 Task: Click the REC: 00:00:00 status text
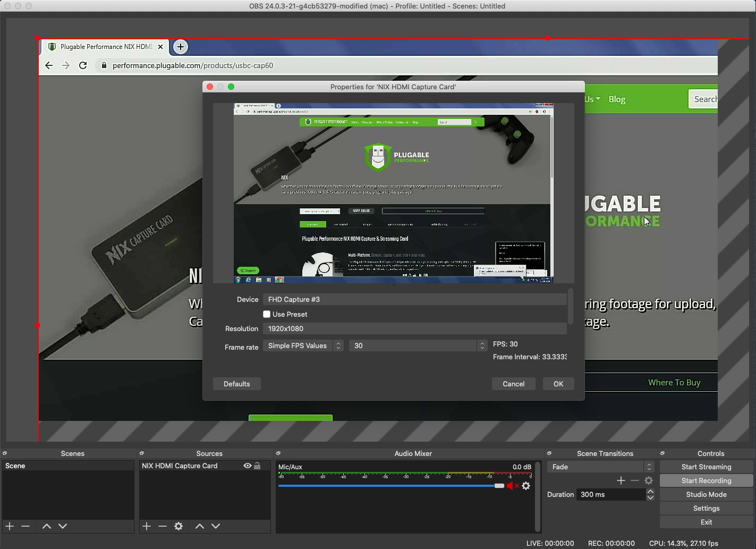point(611,543)
